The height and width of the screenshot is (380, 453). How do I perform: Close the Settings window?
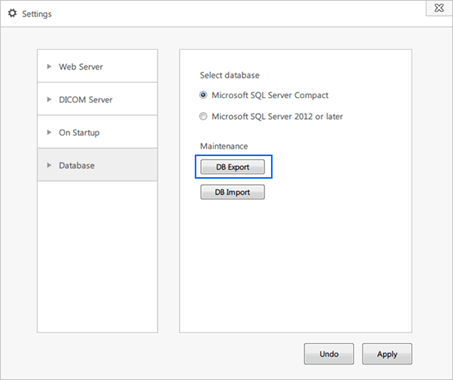tap(439, 8)
